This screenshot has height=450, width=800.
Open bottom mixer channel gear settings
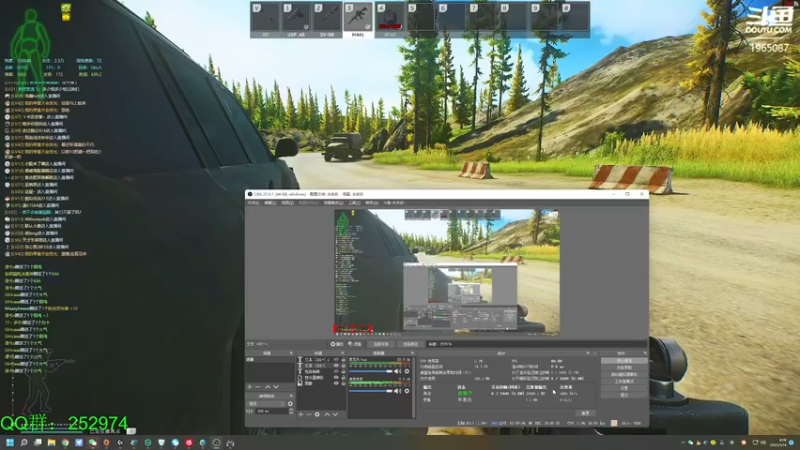[407, 391]
